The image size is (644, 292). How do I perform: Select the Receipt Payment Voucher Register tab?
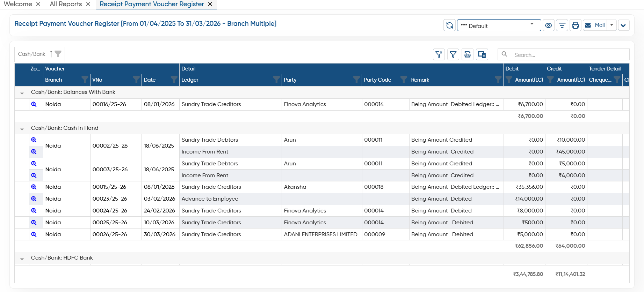point(152,4)
